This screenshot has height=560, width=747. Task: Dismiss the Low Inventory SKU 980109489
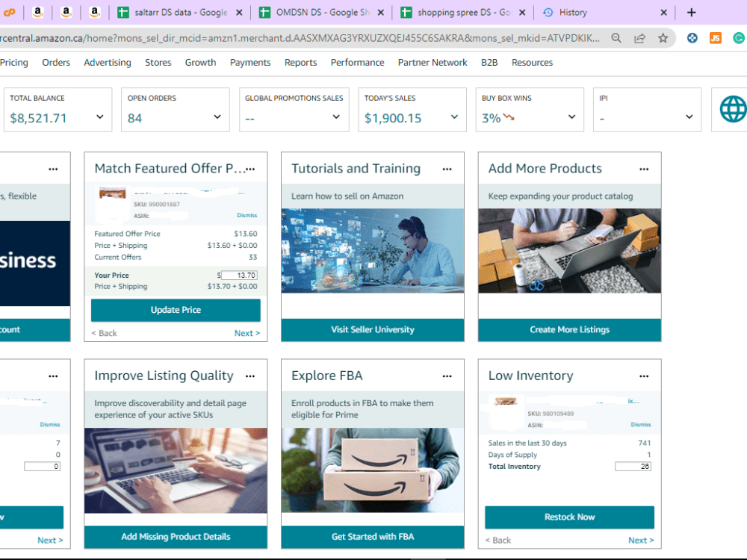pyautogui.click(x=641, y=424)
